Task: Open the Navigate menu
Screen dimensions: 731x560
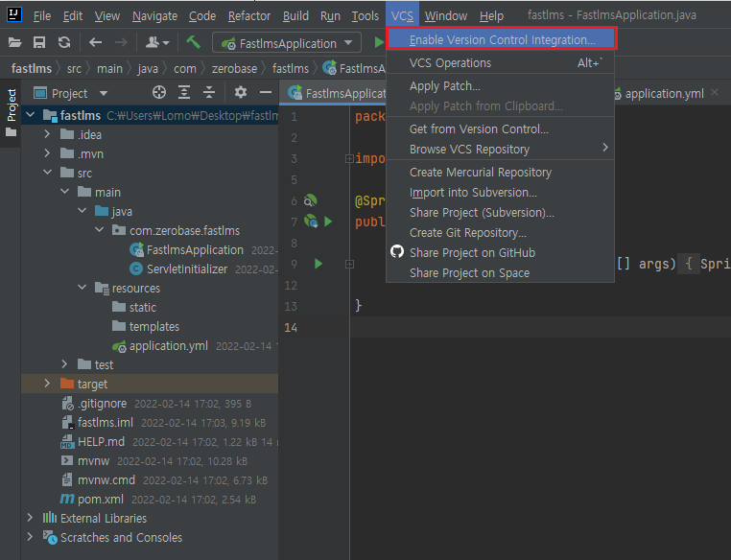Action: [154, 16]
